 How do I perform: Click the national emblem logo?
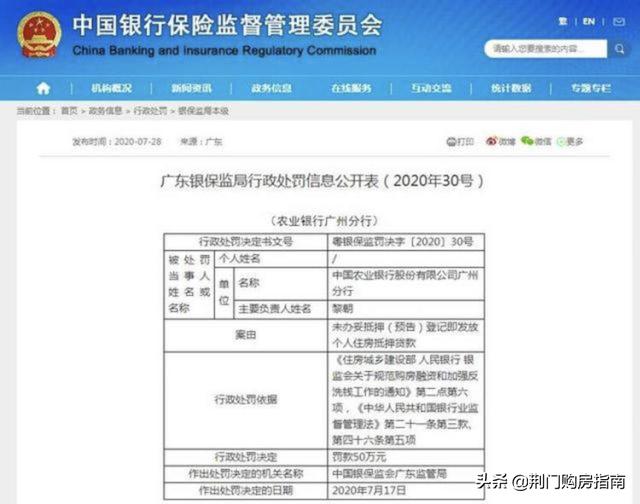pos(39,35)
